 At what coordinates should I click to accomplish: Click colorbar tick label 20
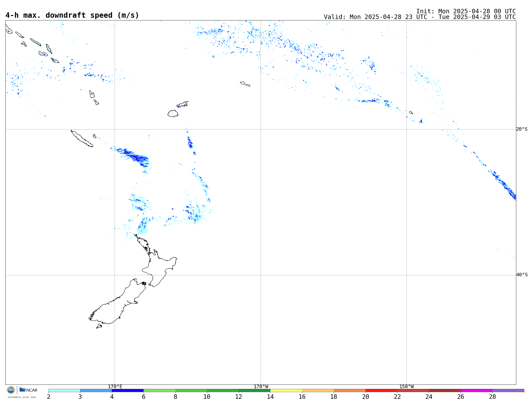coord(366,397)
